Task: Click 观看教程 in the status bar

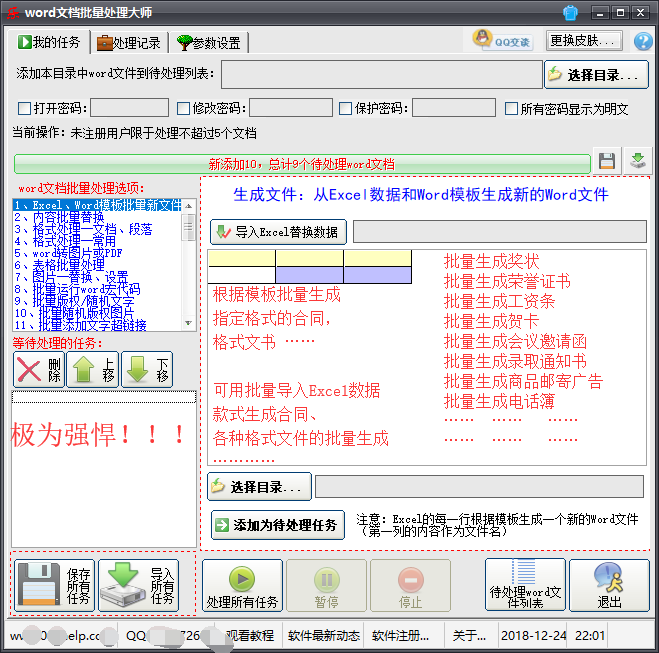Action: (250, 636)
